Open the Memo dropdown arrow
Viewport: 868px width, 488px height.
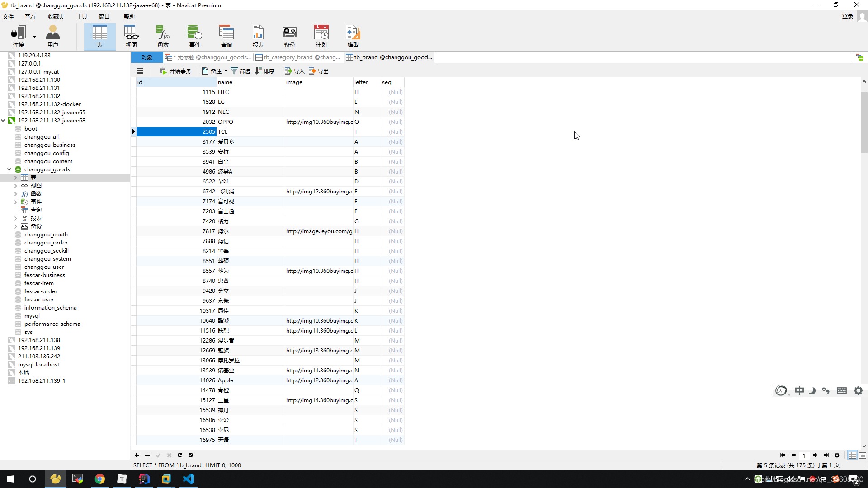click(226, 71)
